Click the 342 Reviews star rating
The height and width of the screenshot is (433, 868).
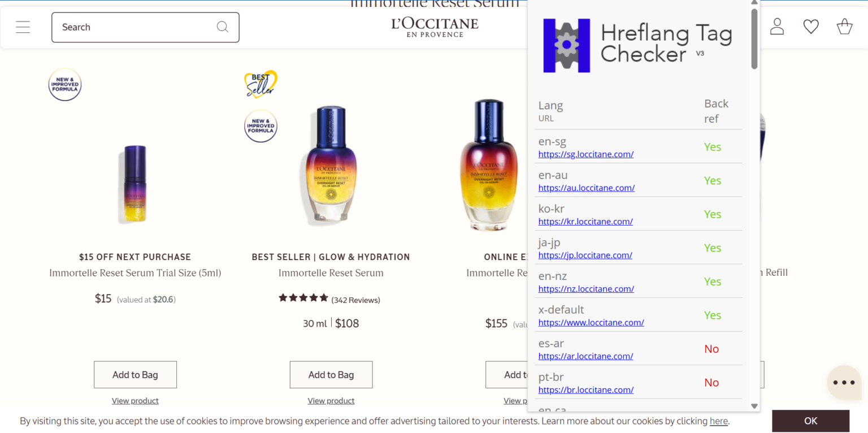(x=329, y=298)
